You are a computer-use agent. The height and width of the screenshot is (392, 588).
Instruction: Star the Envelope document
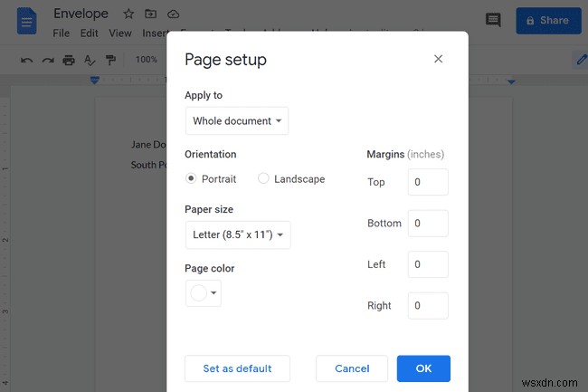[128, 14]
